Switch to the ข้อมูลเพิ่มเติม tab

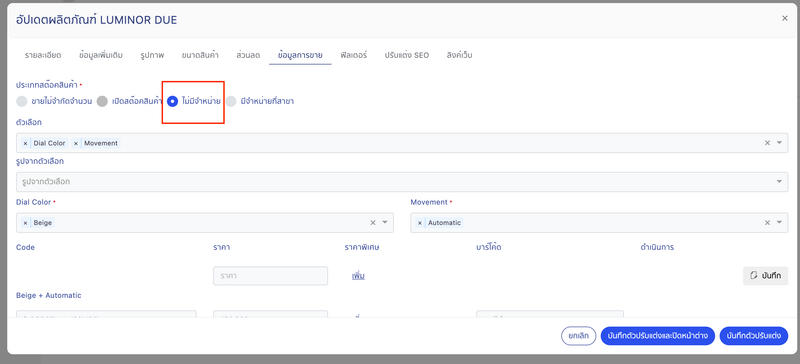(x=101, y=55)
